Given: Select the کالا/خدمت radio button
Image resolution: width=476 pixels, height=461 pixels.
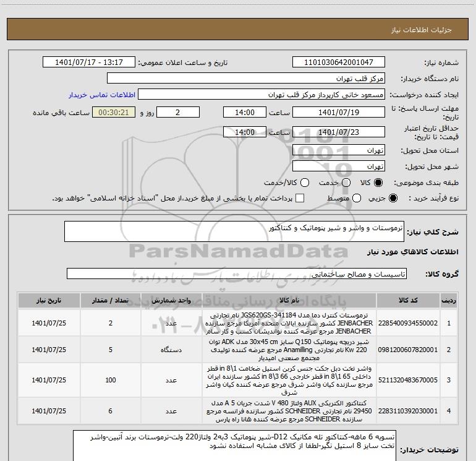Looking at the screenshot, I should click(305, 183).
